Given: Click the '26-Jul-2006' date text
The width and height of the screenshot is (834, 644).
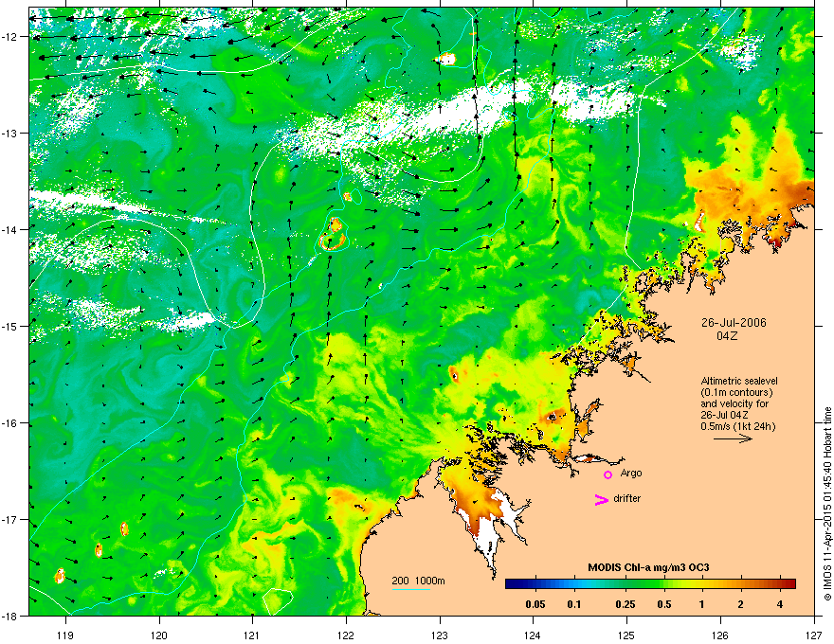Looking at the screenshot, I should [x=734, y=323].
